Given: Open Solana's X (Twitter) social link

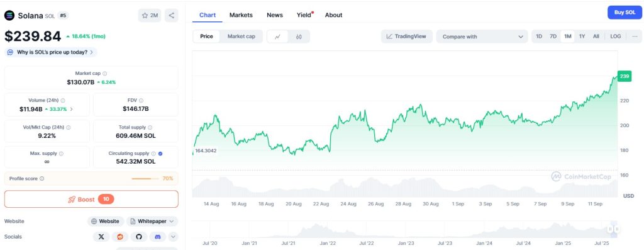Looking at the screenshot, I should (101, 236).
